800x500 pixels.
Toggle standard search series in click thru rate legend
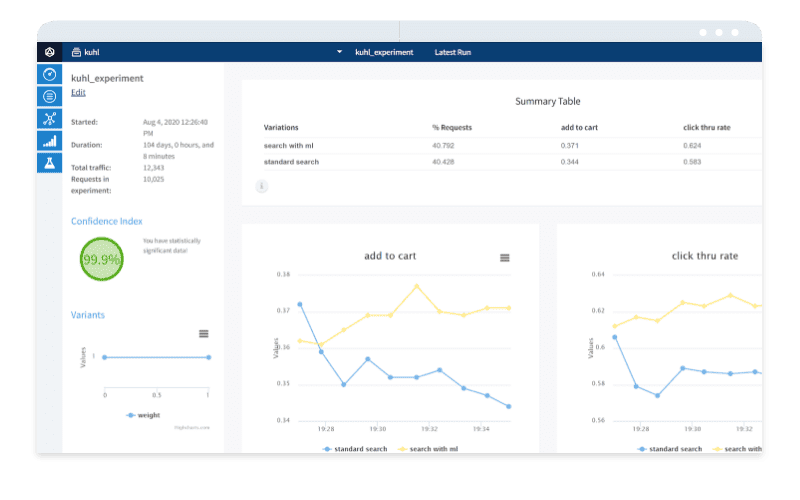pyautogui.click(x=671, y=449)
